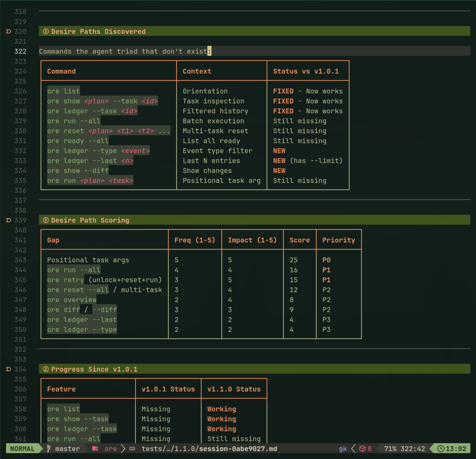Click the chevron after ore in statusline
Screen dimensions: 476x459
point(123,448)
